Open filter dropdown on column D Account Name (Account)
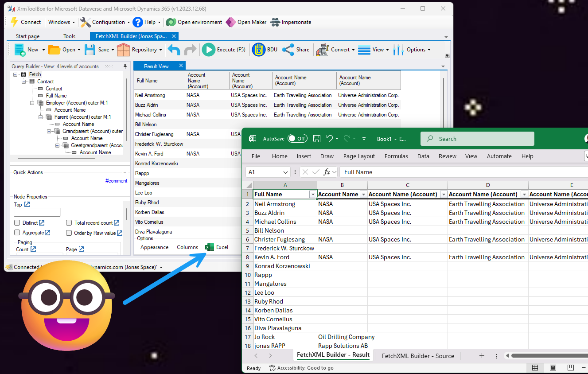The width and height of the screenshot is (588, 374). tap(524, 195)
